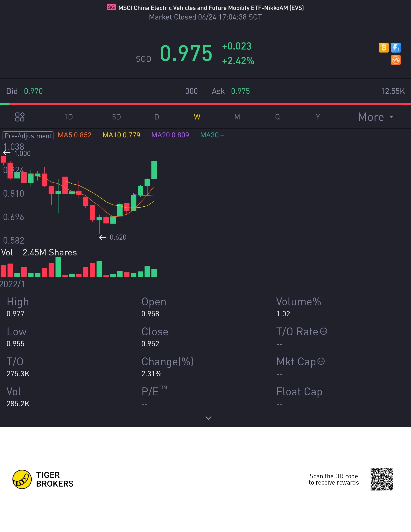
Task: Tap the Bid price 0.970
Action: click(x=33, y=91)
